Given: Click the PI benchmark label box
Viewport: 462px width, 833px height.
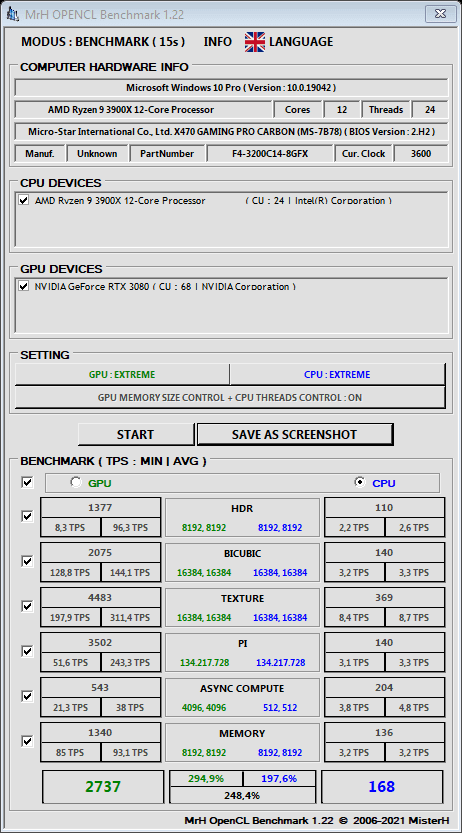Looking at the screenshot, I should pos(242,653).
